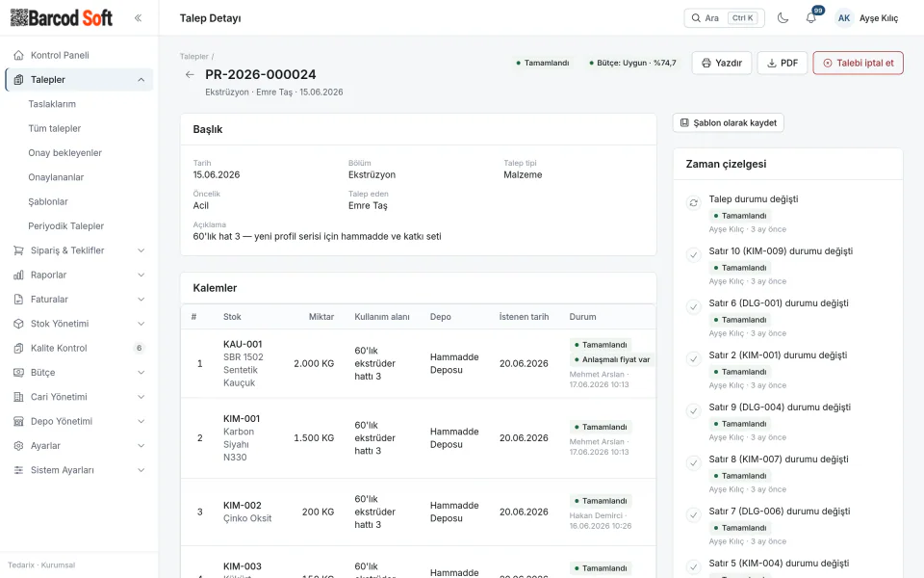Click the Kontrol Paneli home icon
The width and height of the screenshot is (924, 578).
tap(19, 56)
